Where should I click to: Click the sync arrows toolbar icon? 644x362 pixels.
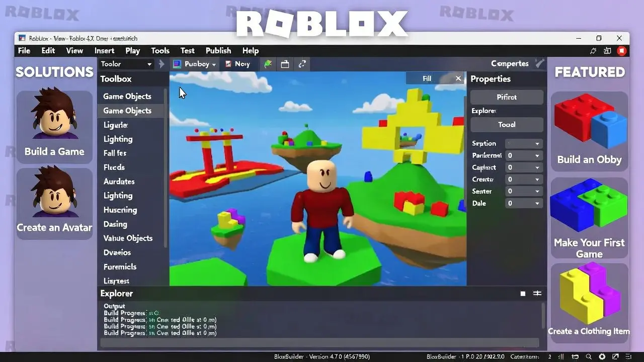[302, 64]
